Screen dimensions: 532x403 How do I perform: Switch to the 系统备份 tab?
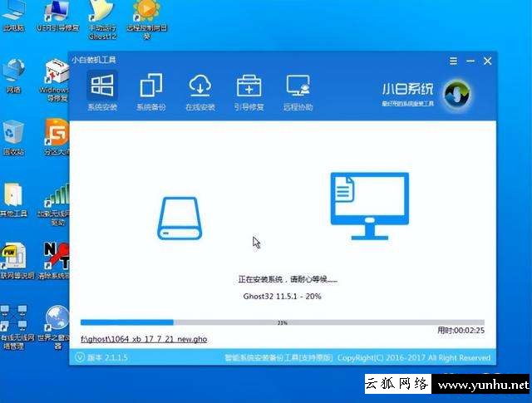(x=151, y=91)
